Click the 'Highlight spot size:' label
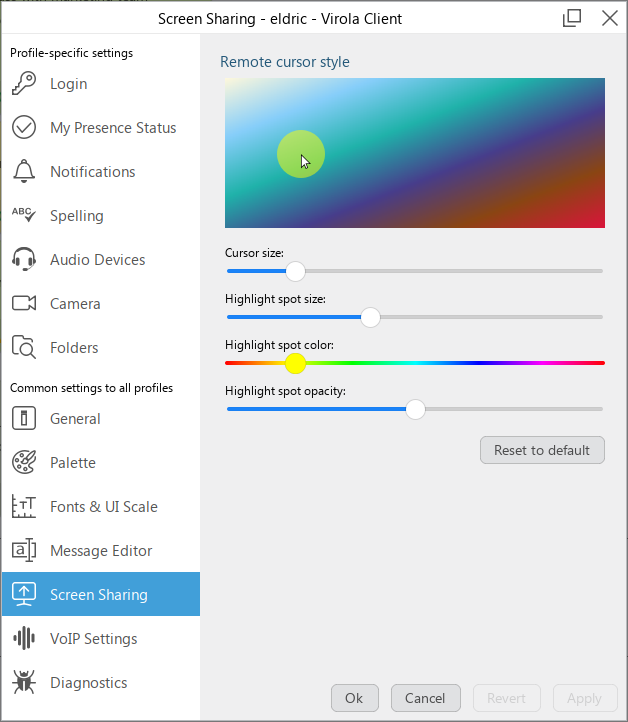This screenshot has width=628, height=722. [x=275, y=299]
